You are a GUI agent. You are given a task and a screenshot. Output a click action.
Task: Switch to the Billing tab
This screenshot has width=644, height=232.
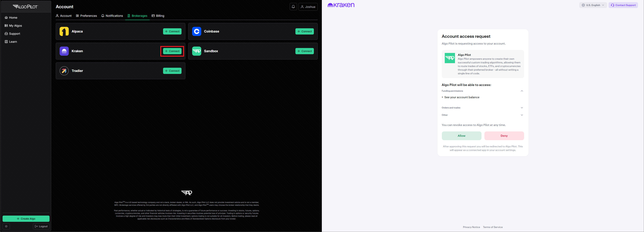tap(158, 16)
